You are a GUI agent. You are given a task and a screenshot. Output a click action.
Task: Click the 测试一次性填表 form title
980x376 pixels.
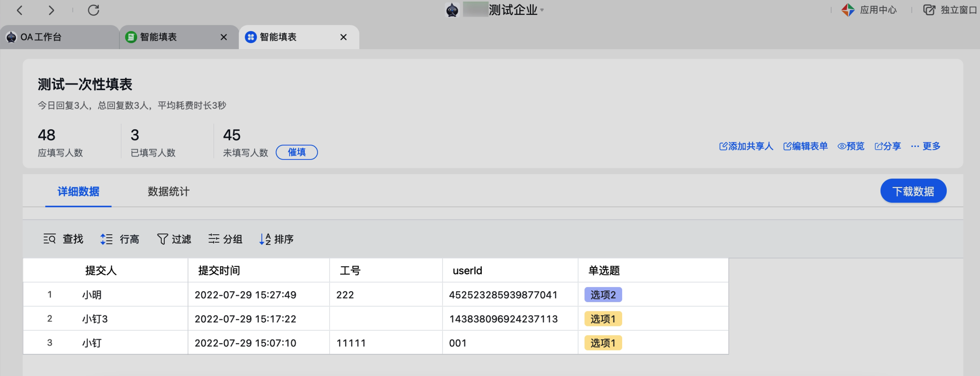85,84
